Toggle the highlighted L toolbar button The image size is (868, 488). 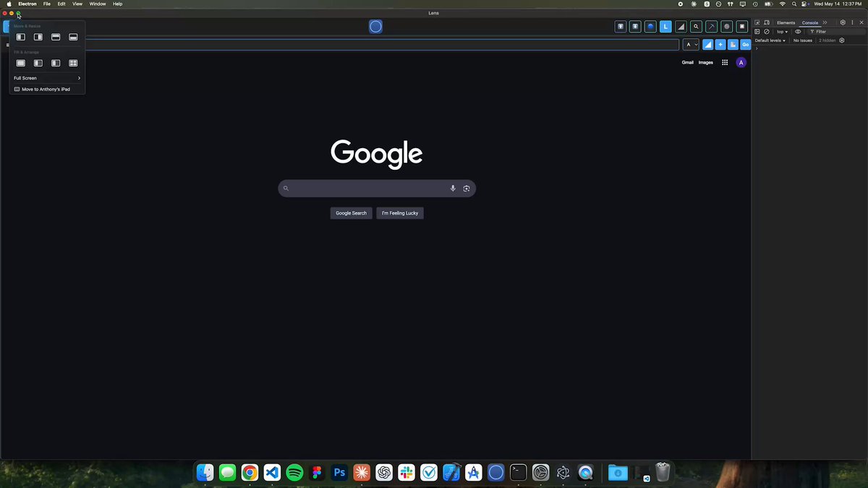click(665, 27)
